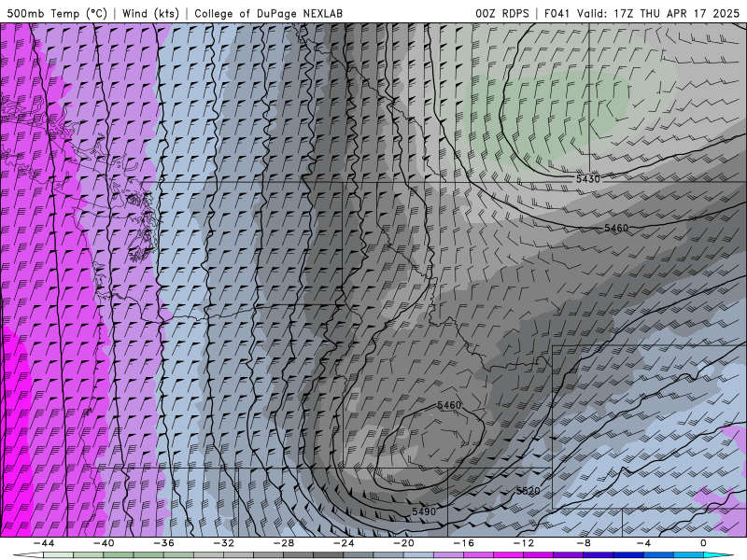The image size is (747, 560).
Task: Click the -36 color bar tick label
Action: click(x=164, y=543)
